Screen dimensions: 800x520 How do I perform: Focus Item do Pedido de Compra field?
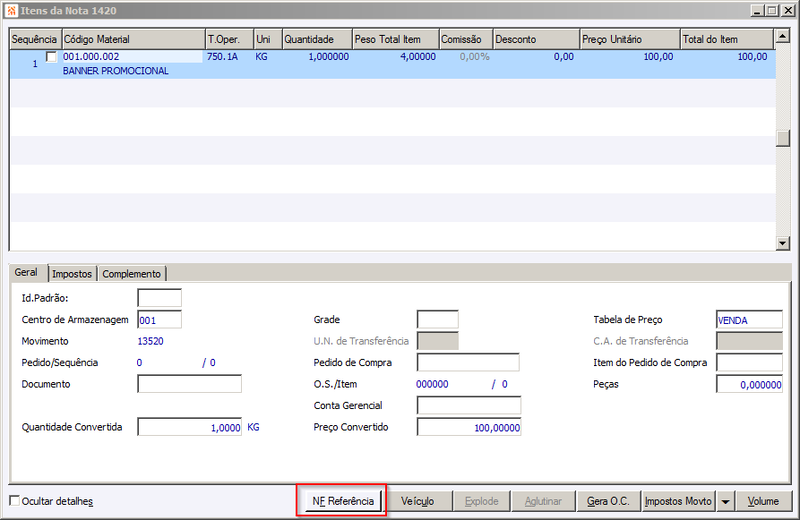(x=749, y=362)
